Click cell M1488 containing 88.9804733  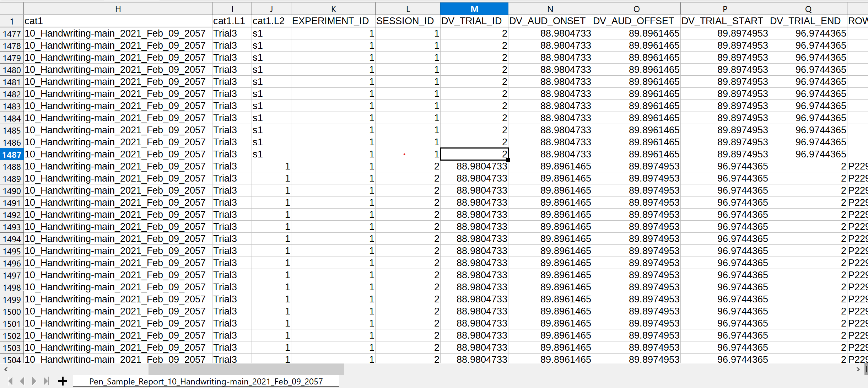(474, 166)
